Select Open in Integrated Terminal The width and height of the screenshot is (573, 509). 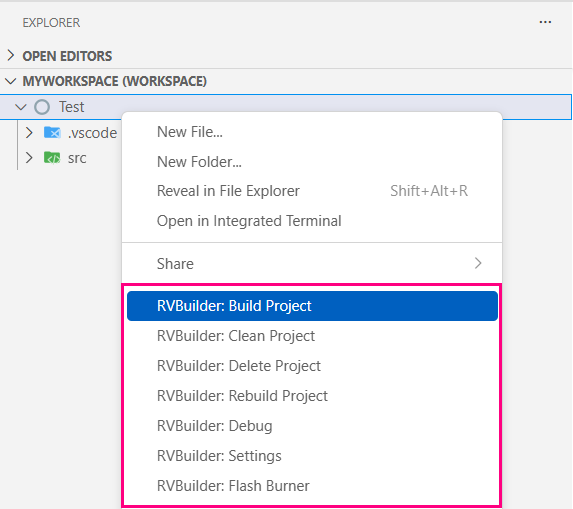pyautogui.click(x=312, y=221)
